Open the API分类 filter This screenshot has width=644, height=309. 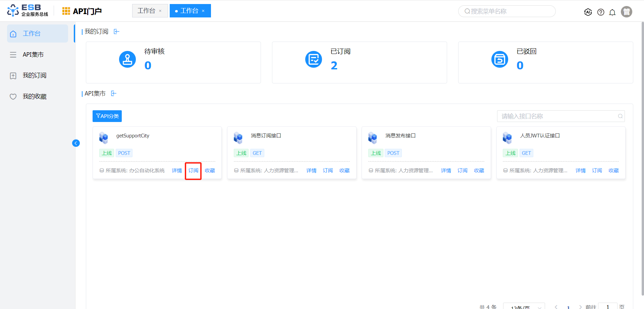click(107, 116)
